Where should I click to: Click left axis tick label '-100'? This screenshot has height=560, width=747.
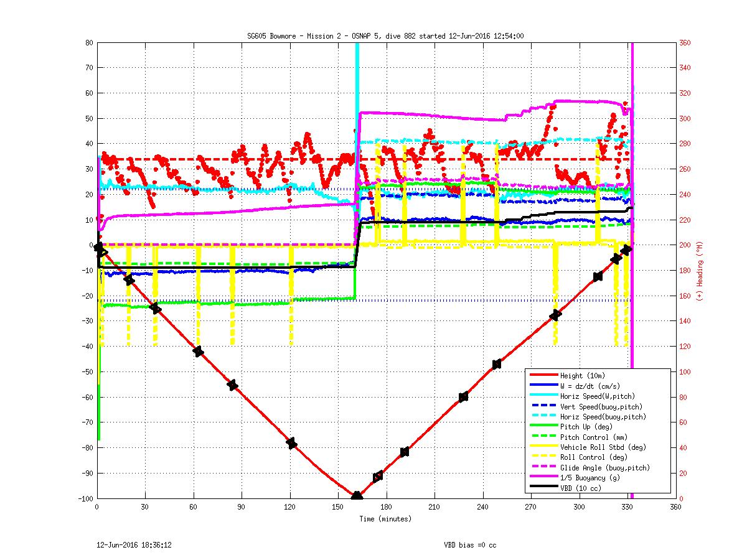85,498
